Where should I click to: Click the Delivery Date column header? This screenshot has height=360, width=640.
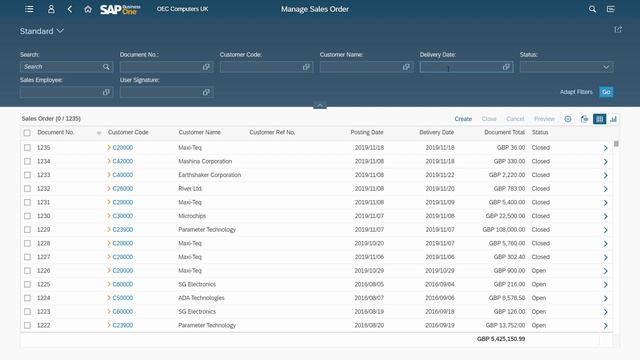coord(436,132)
